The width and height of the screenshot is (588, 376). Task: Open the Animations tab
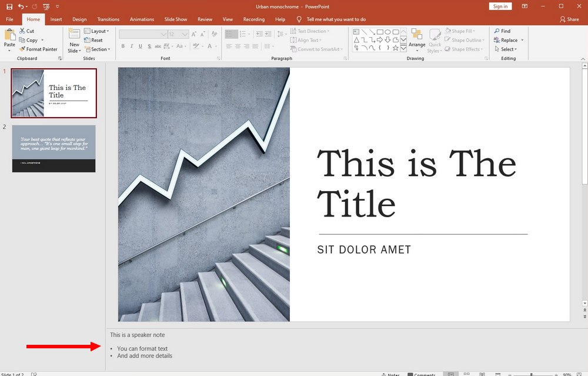[142, 19]
